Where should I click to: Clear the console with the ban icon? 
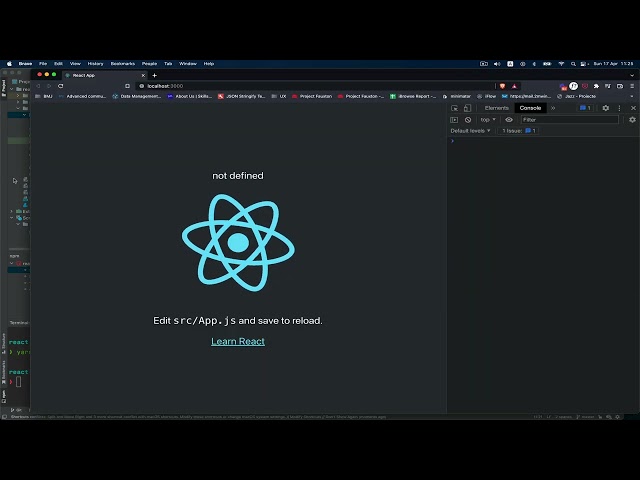click(468, 120)
